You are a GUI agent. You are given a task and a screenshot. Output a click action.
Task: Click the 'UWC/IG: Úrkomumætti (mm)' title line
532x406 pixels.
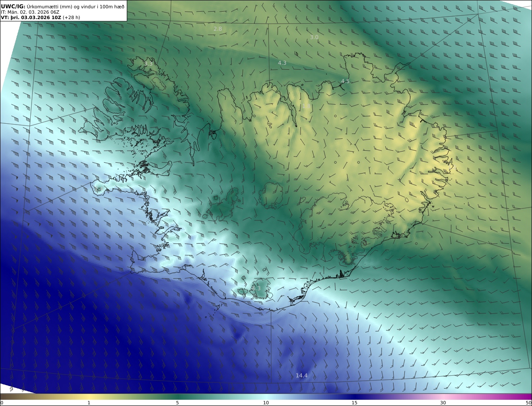click(63, 6)
